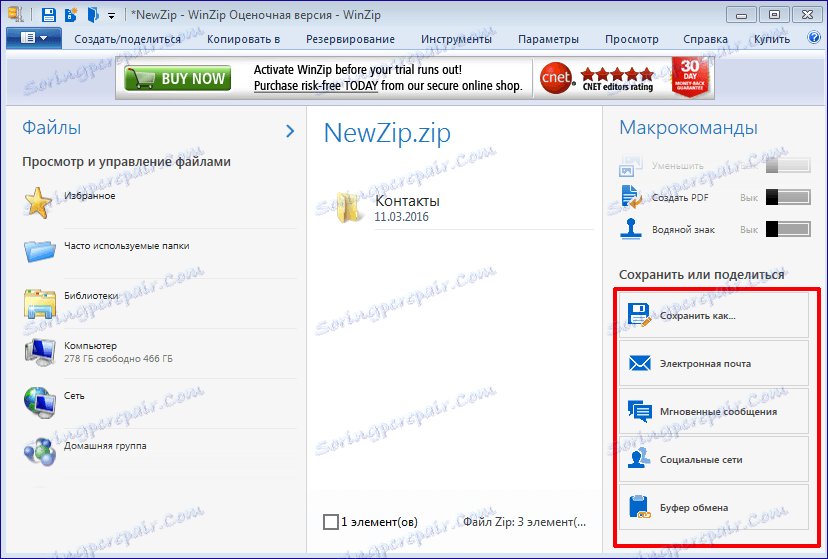Image resolution: width=828 pixels, height=559 pixels.
Task: Click the date 11.03.2016 under Контакты
Action: pos(401,217)
